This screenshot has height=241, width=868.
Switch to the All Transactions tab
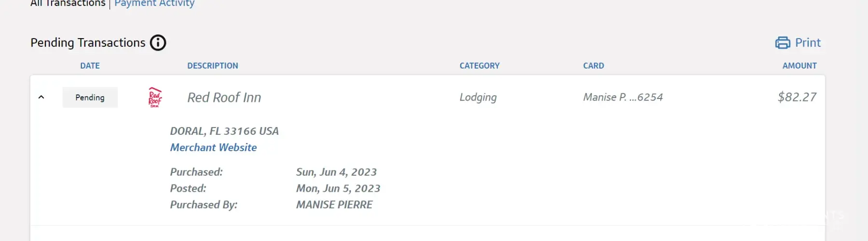[68, 3]
